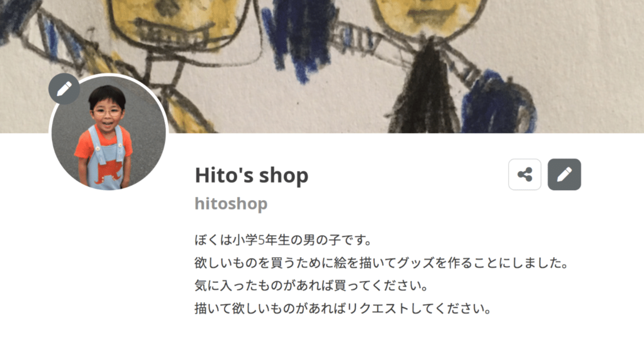
Task: Click the Hito's shop title
Action: [x=252, y=176]
